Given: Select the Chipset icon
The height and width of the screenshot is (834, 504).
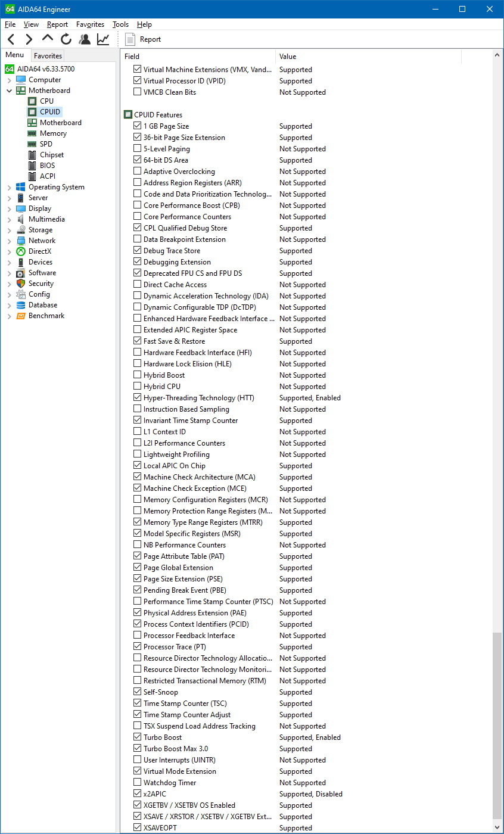Looking at the screenshot, I should point(32,155).
